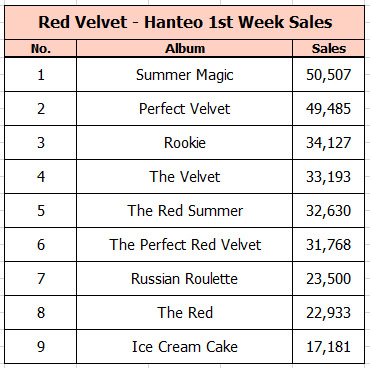Image resolution: width=370 pixels, height=368 pixels.
Task: Select the cell with value 17,181
Action: point(329,347)
